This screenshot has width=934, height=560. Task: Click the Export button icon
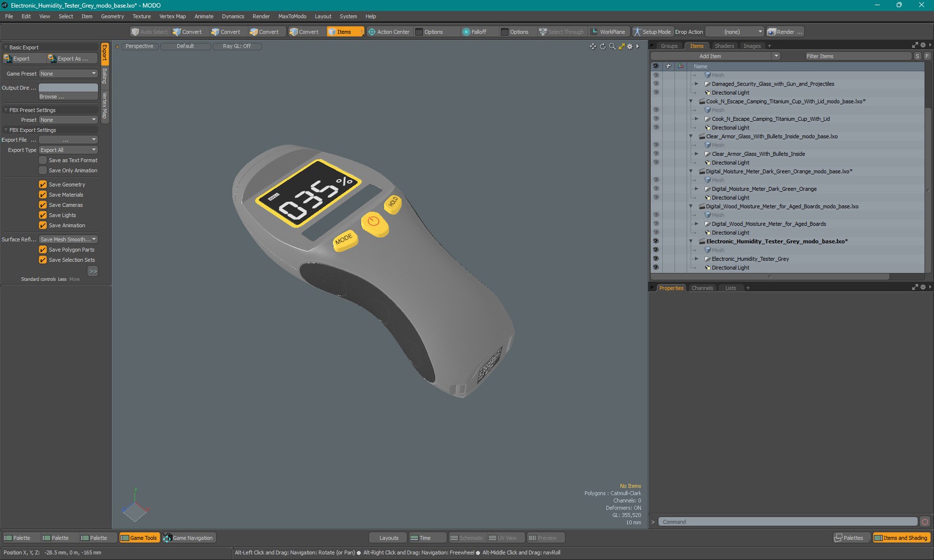(x=8, y=59)
